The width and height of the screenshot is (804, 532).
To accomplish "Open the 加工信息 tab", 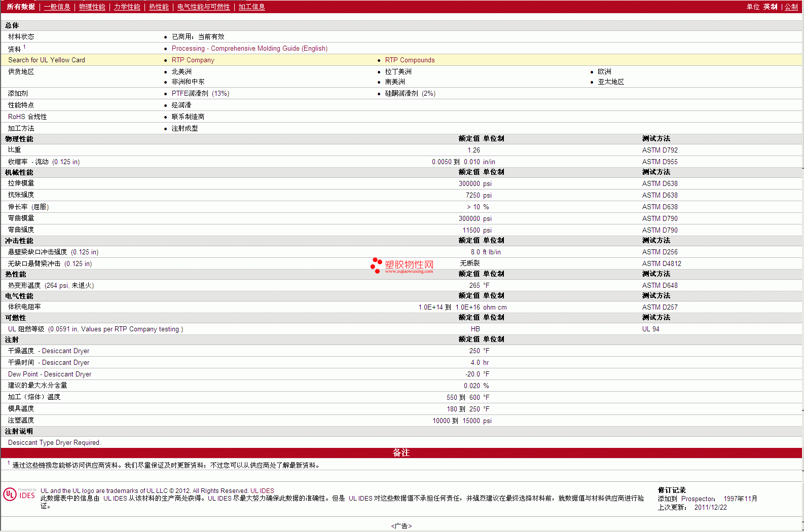I will [x=251, y=7].
